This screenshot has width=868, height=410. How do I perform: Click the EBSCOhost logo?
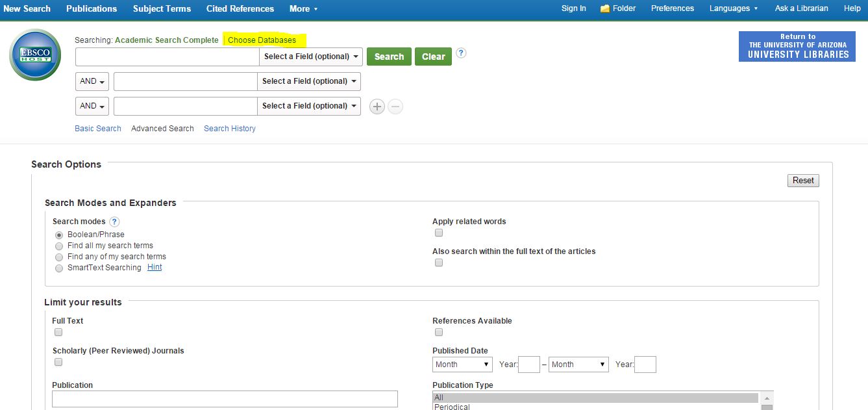pyautogui.click(x=35, y=55)
